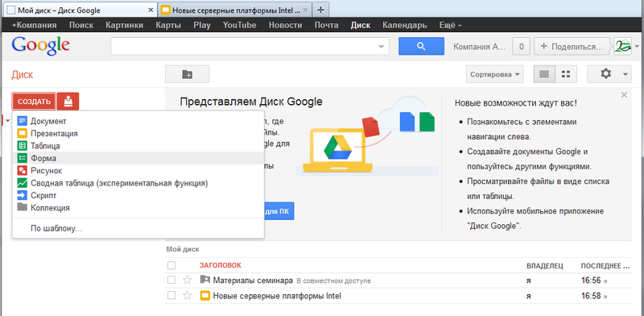Click presentation icon of Новые серверные платформы
Image resolution: width=644 pixels, height=316 pixels.
coord(204,295)
